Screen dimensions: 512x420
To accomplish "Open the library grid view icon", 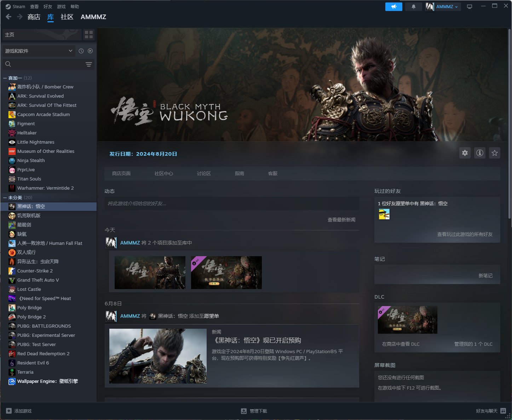I will tap(89, 34).
